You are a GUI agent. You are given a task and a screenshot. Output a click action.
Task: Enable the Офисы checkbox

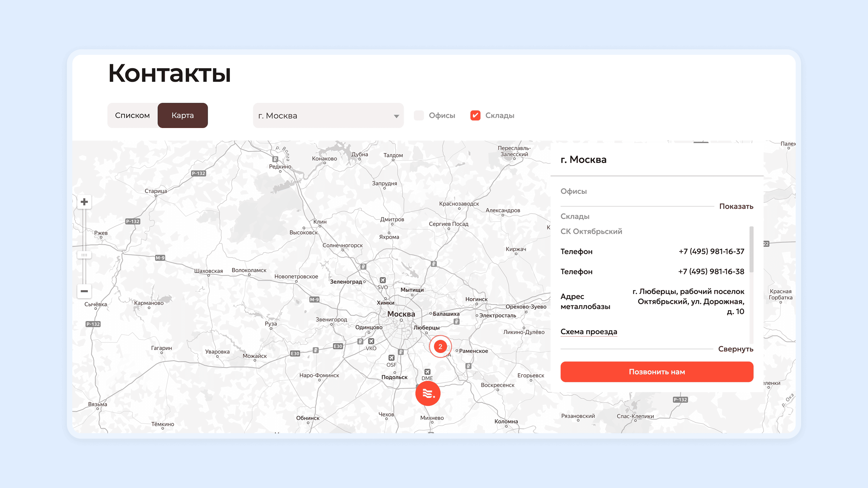[x=419, y=115]
